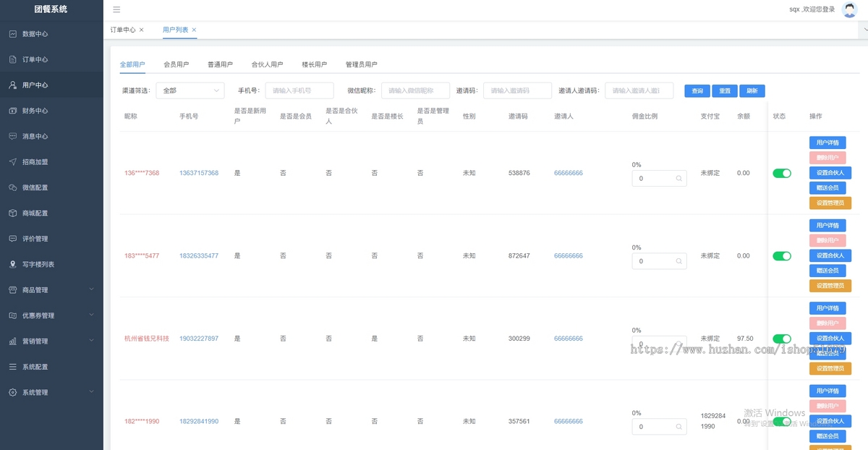Image resolution: width=868 pixels, height=450 pixels.
Task: Expand the 营销管理 submenu arrow
Action: pos(91,341)
